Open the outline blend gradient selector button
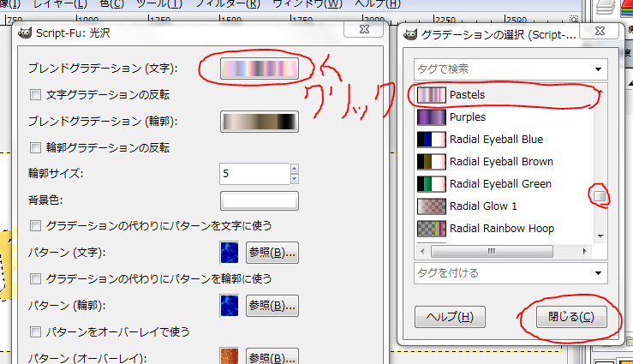This screenshot has height=364, width=633. (x=260, y=122)
